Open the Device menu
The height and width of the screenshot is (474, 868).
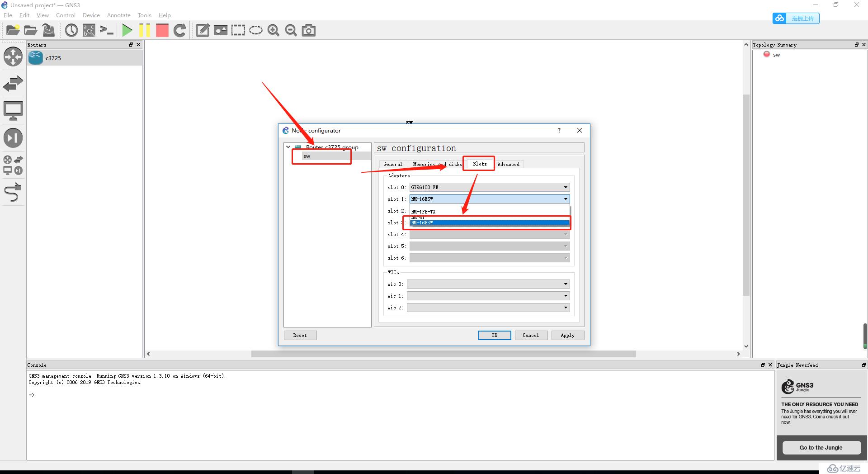pos(91,15)
